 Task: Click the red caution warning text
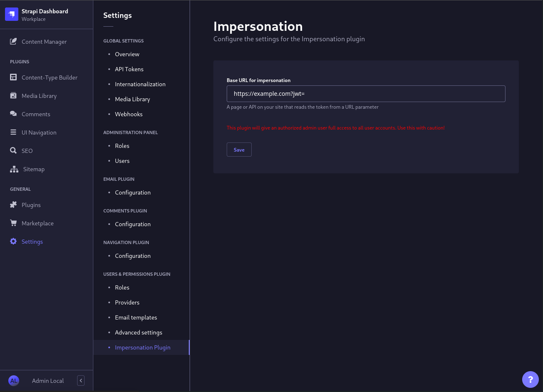(x=335, y=128)
